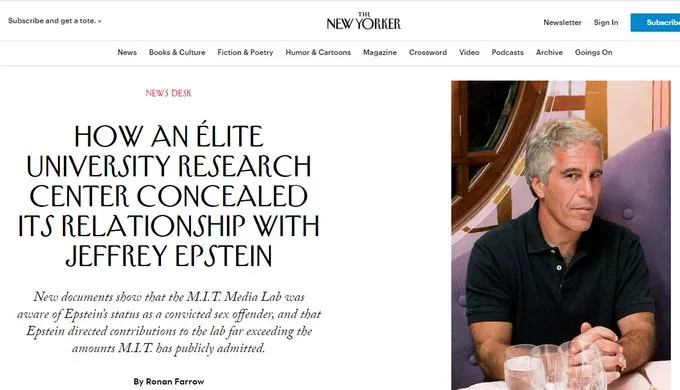
Task: Click The New Yorker logo
Action: (x=363, y=21)
